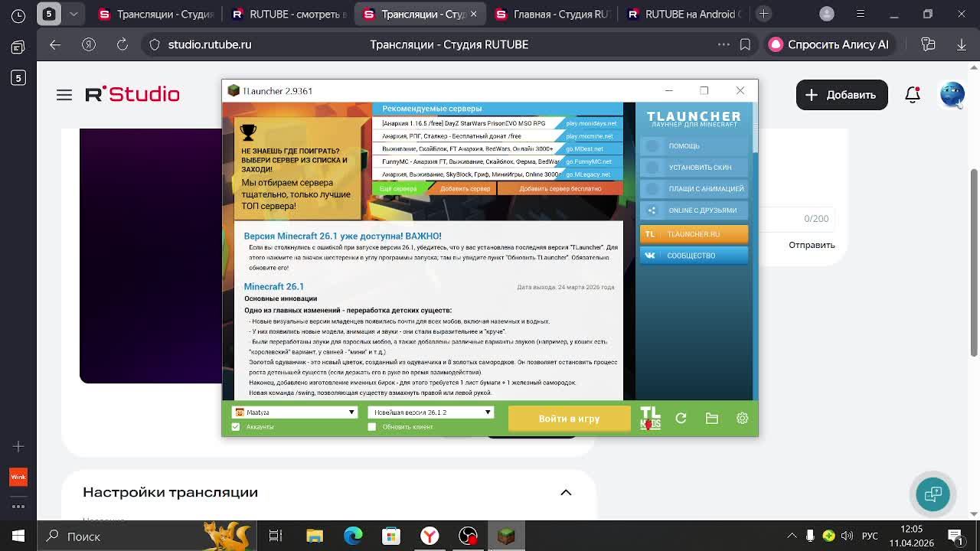Open the game folder icon in TLauncher
Screen dimensions: 980x551
[711, 419]
